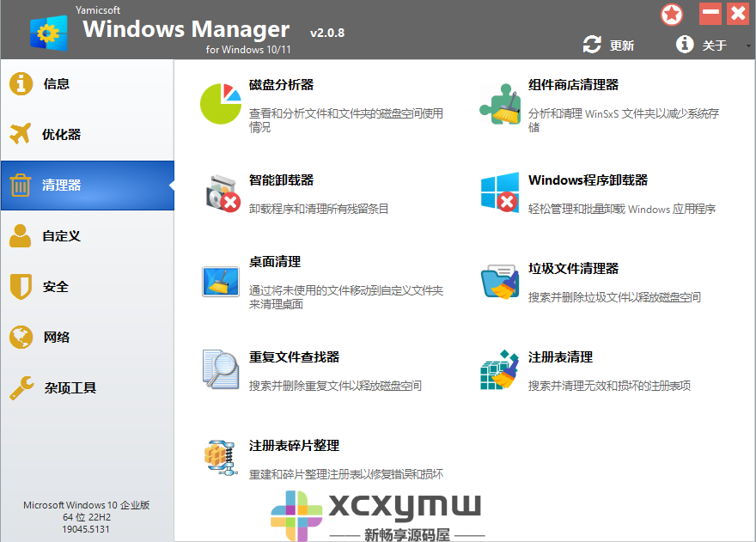Go to the 安全 section

(88, 286)
